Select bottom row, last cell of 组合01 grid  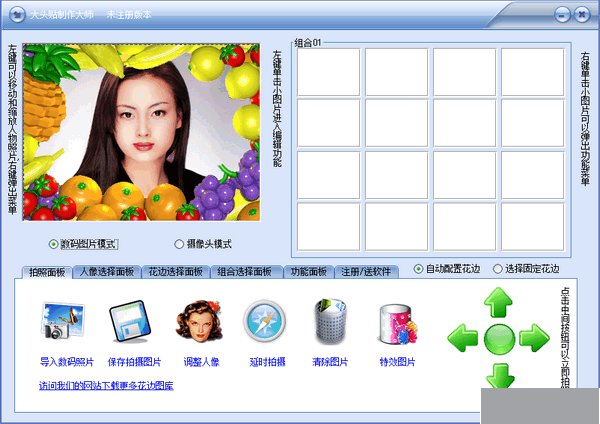pyautogui.click(x=532, y=227)
